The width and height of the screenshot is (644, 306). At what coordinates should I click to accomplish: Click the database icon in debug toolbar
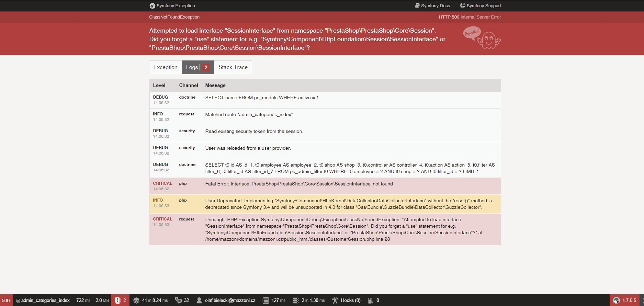point(295,300)
